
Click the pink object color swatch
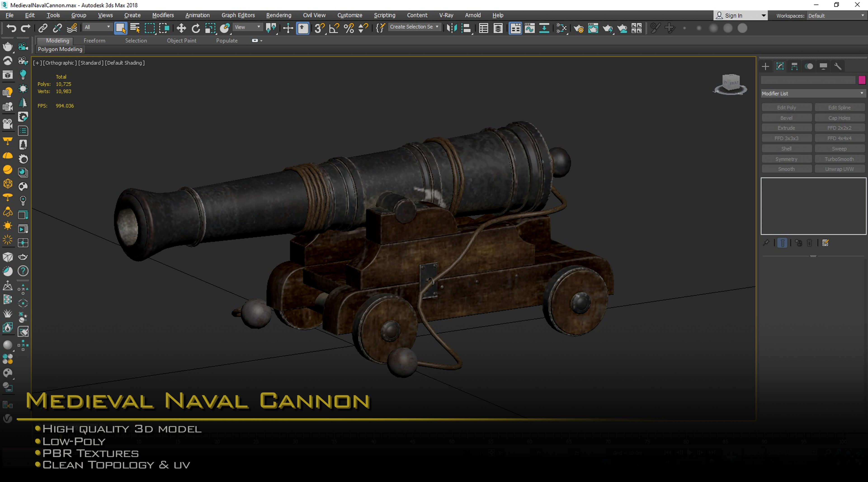pyautogui.click(x=862, y=80)
